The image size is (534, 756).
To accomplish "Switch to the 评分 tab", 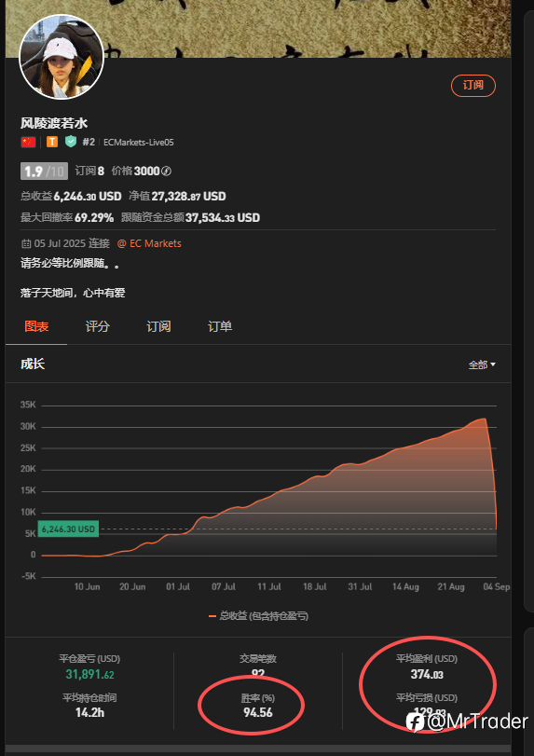I will 97,327.
